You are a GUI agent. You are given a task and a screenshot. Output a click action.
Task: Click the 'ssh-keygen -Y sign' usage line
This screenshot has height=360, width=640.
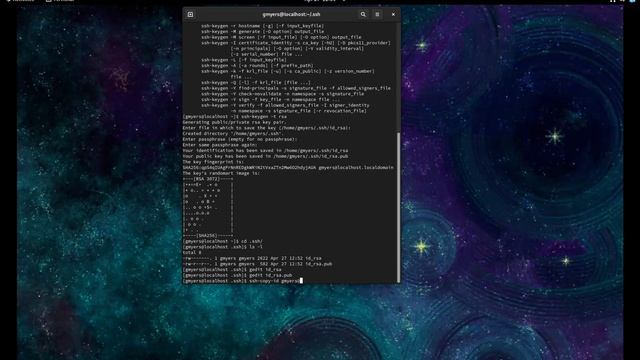click(x=270, y=100)
